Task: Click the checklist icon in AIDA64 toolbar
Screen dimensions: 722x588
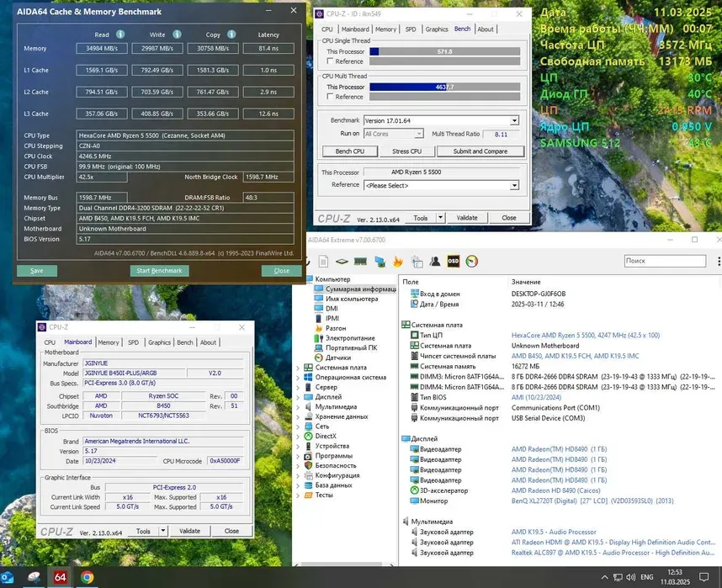Action: pyautogui.click(x=417, y=262)
